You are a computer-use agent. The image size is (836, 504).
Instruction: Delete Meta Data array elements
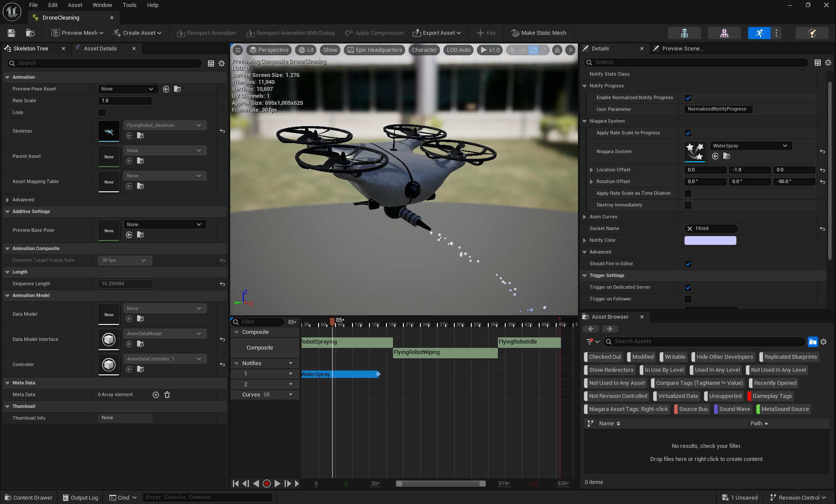(167, 395)
